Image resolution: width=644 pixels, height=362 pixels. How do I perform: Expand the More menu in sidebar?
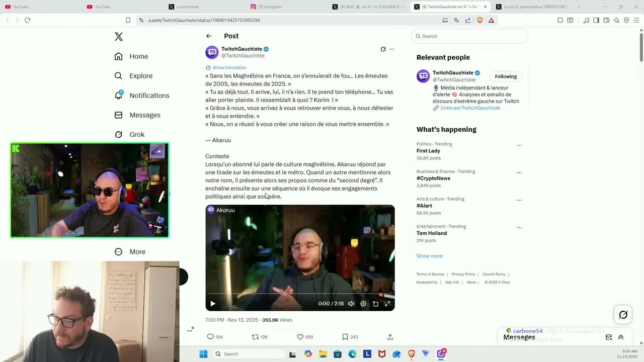click(130, 252)
